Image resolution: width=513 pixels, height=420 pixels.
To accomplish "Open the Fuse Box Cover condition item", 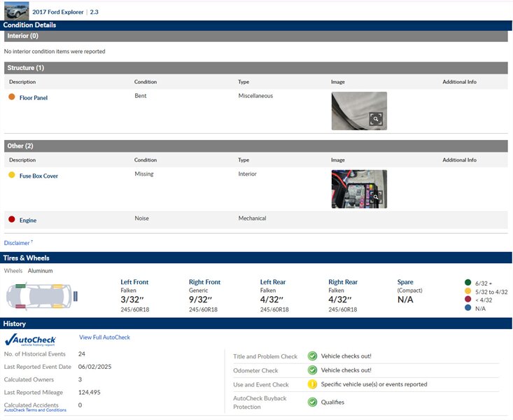I will [x=38, y=176].
